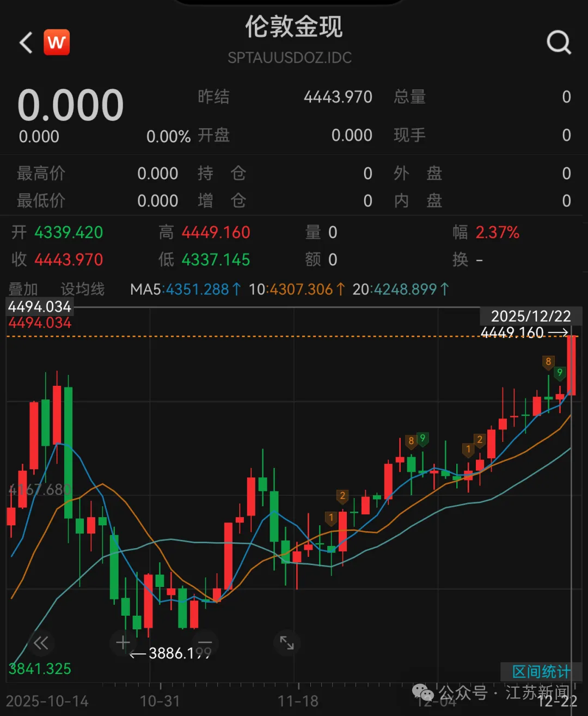Open the 区间统计 range statistics
Screen dimensions: 588x716
pyautogui.click(x=541, y=672)
